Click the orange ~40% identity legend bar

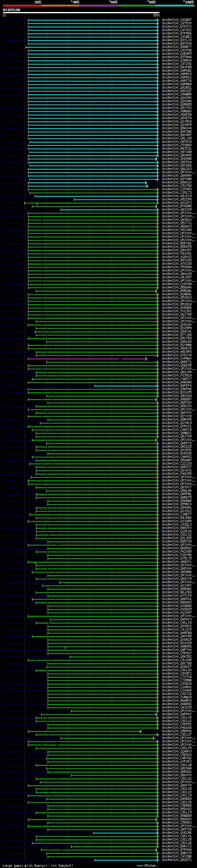pos(60,6)
